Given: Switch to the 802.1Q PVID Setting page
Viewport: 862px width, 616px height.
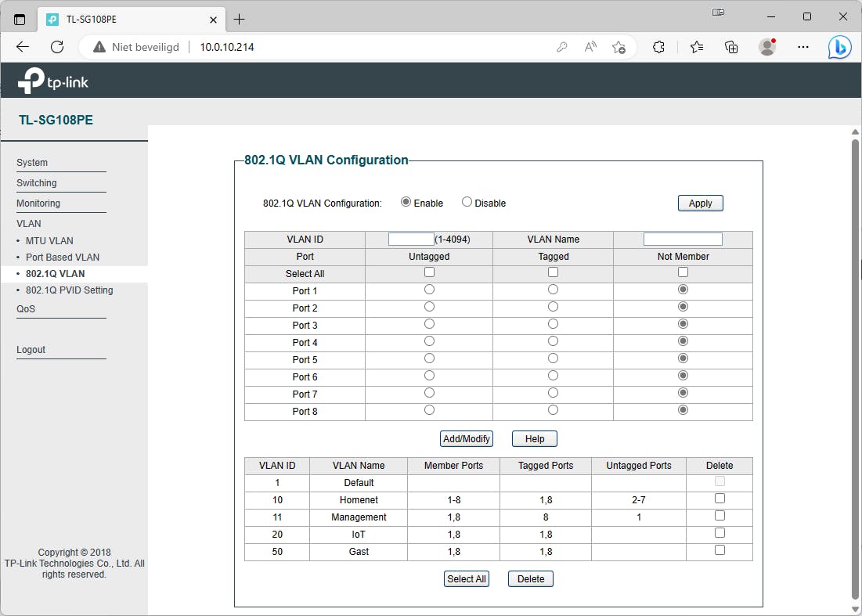Looking at the screenshot, I should pos(69,290).
